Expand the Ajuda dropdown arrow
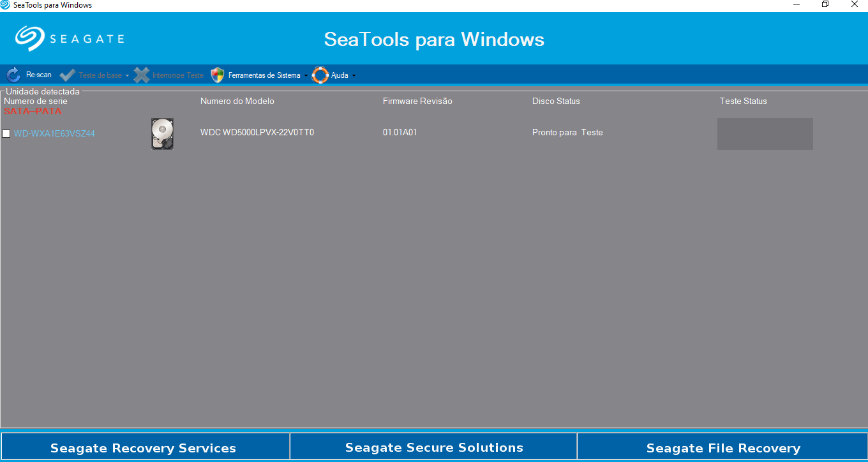 pyautogui.click(x=354, y=75)
